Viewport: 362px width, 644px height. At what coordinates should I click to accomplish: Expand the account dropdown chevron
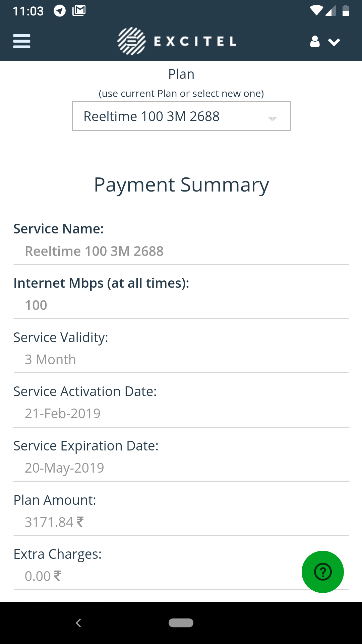point(334,42)
